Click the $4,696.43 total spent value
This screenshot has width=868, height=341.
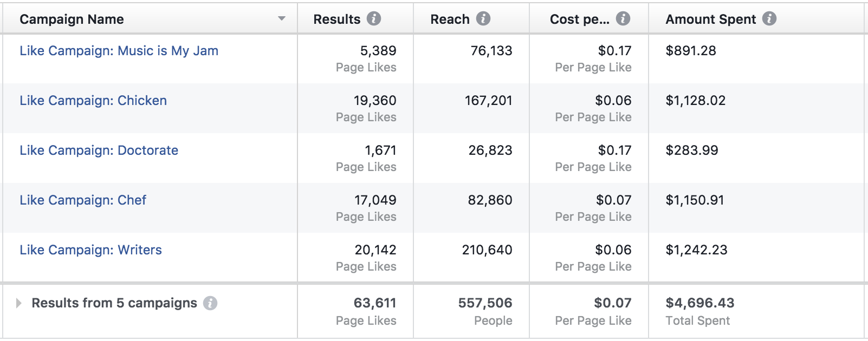click(x=699, y=303)
